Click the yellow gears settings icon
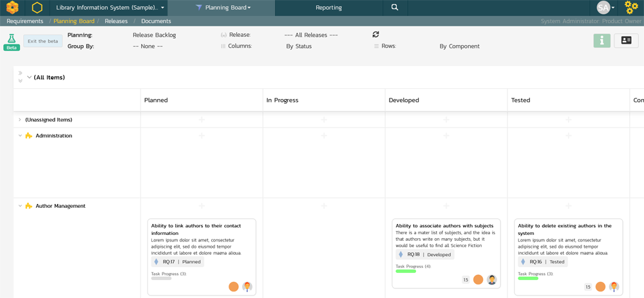The width and height of the screenshot is (644, 298). 631,8
